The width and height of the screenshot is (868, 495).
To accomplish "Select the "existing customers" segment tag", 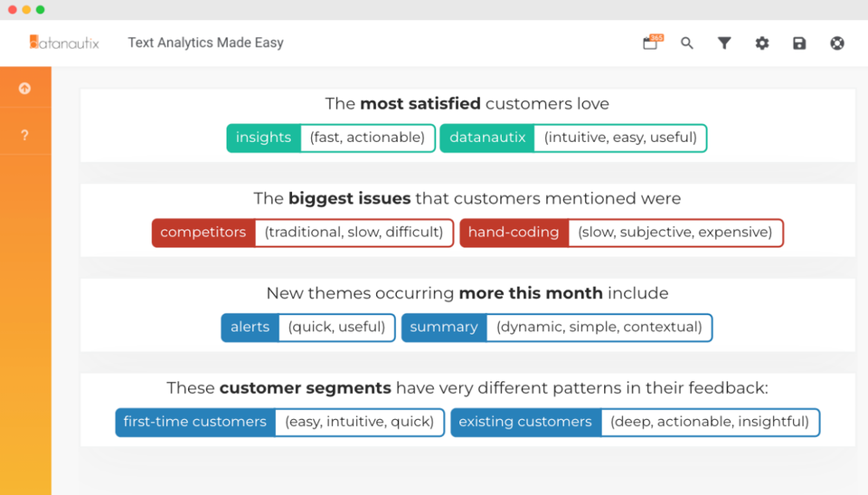I will tap(525, 423).
